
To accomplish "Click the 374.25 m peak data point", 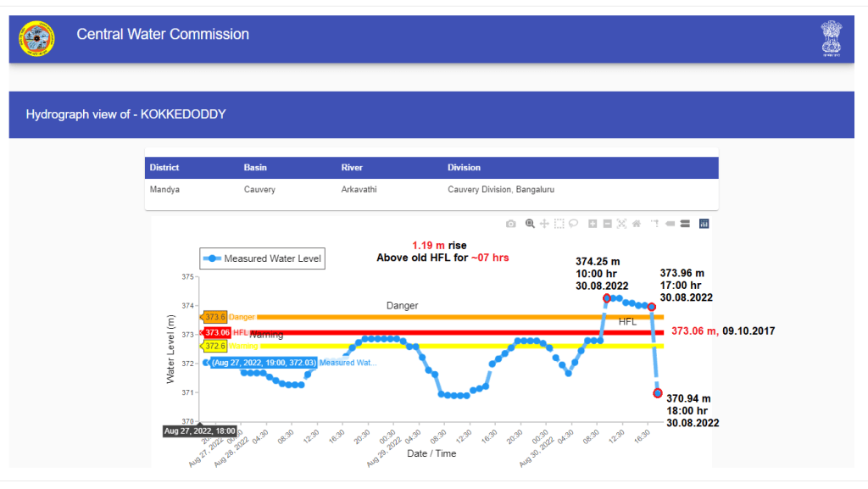I will [x=607, y=298].
